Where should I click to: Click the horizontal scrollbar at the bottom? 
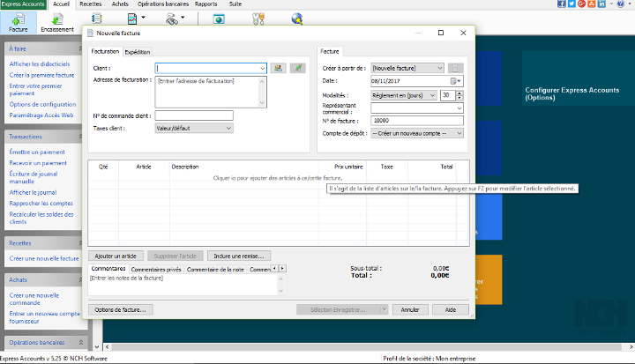tap(367, 347)
